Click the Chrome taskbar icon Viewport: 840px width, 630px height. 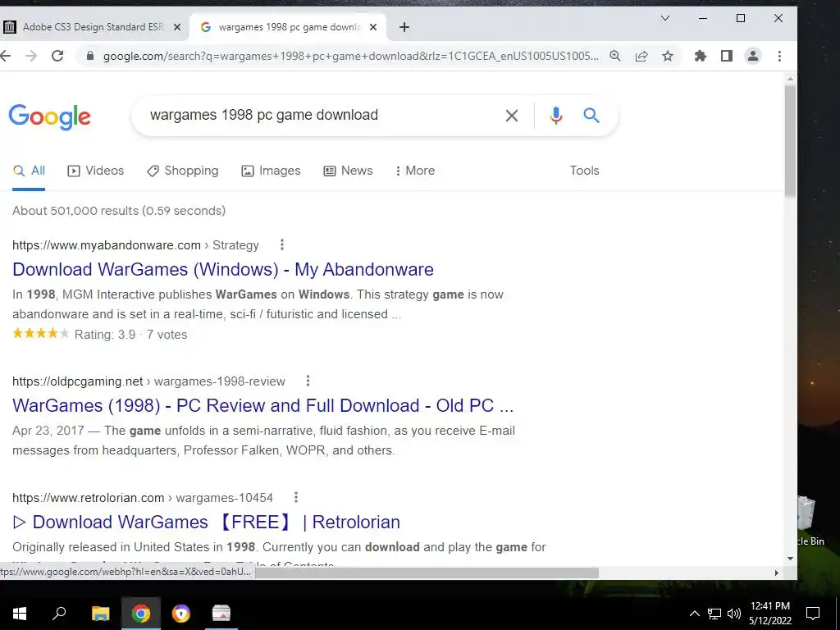point(141,614)
